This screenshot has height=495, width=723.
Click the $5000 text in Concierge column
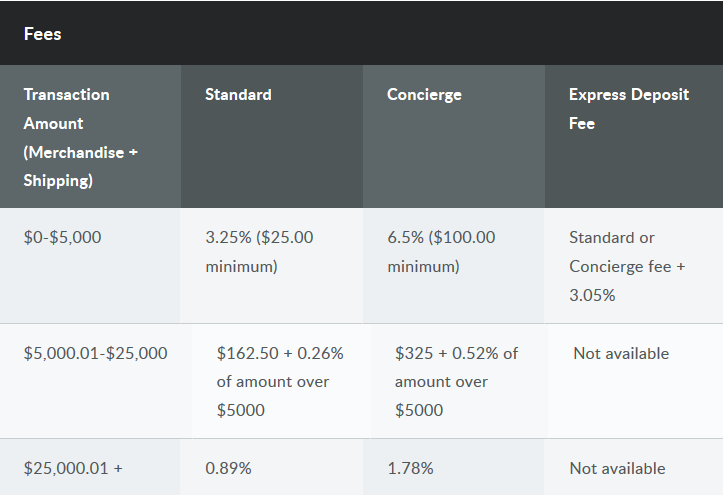point(419,410)
